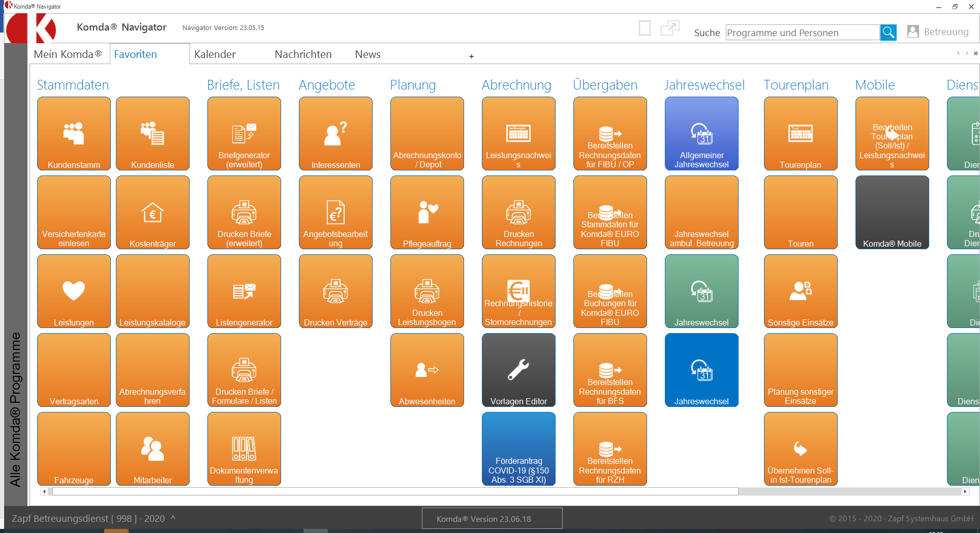Switch to Mein Komda tab
Screen dimensions: 980x533
tap(68, 54)
